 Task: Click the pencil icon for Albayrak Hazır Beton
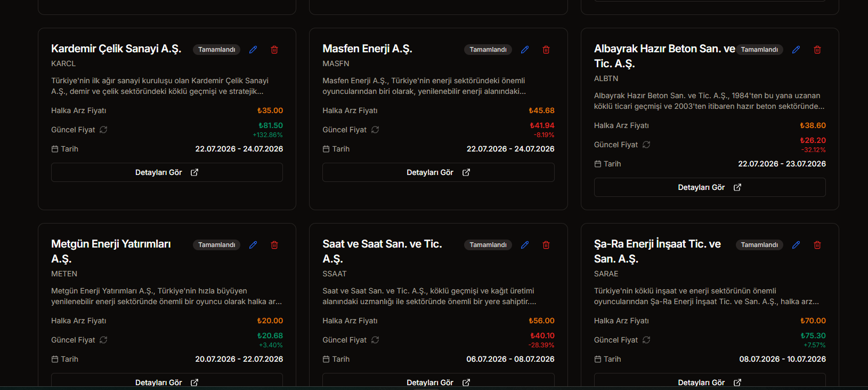tap(796, 50)
